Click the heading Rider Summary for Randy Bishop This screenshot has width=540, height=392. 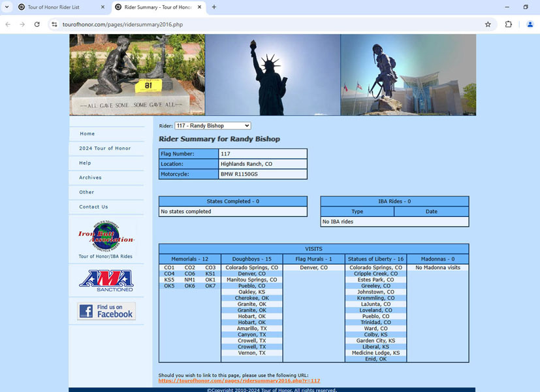coord(219,139)
